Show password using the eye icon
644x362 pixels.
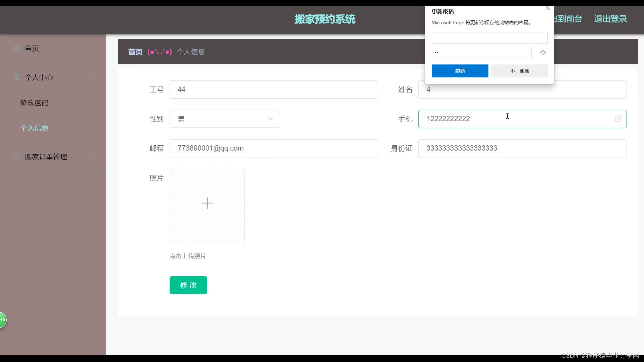point(543,53)
